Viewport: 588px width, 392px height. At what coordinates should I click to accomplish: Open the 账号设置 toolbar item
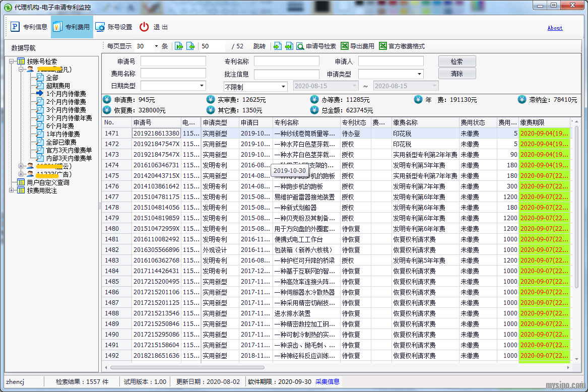click(x=113, y=27)
